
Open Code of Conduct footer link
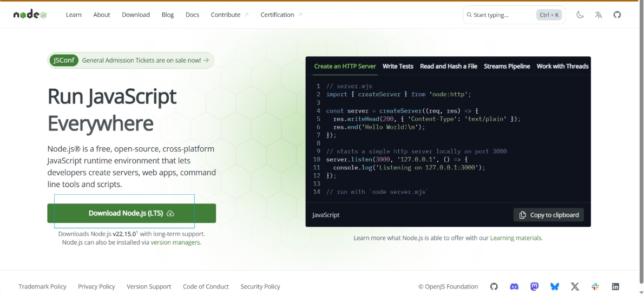click(206, 287)
